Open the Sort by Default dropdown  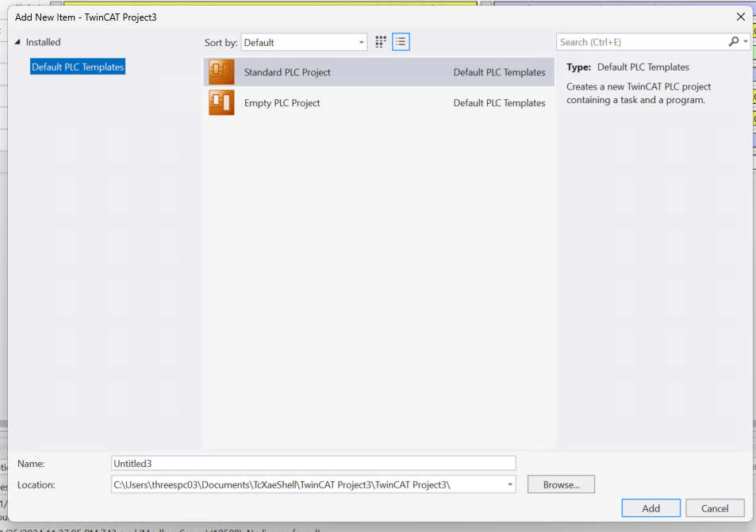point(304,42)
